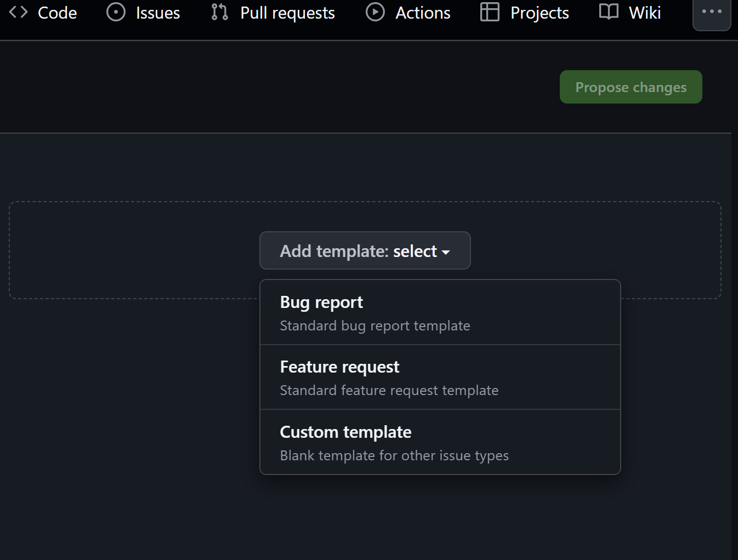Open the Actions tab label
738x560 pixels.
pos(423,13)
